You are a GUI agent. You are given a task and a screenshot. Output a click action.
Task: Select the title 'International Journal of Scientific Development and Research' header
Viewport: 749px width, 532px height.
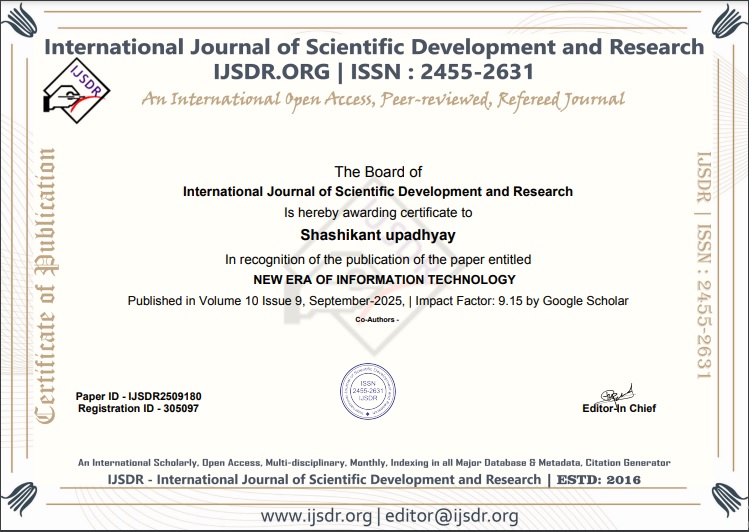[374, 47]
